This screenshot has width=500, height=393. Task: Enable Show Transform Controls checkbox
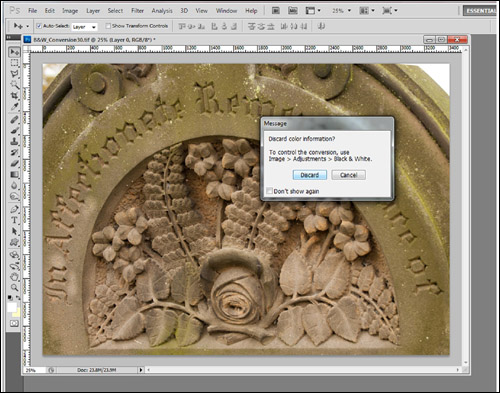click(x=108, y=26)
